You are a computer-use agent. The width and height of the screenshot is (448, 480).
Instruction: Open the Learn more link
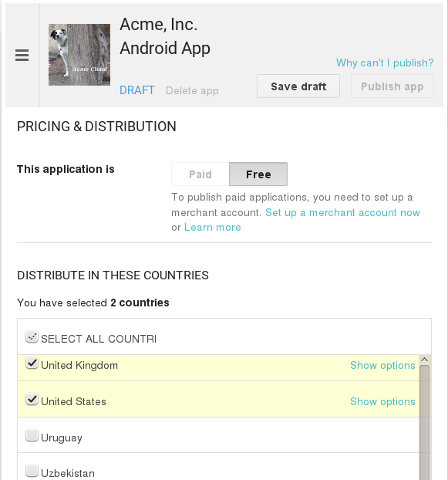(213, 228)
